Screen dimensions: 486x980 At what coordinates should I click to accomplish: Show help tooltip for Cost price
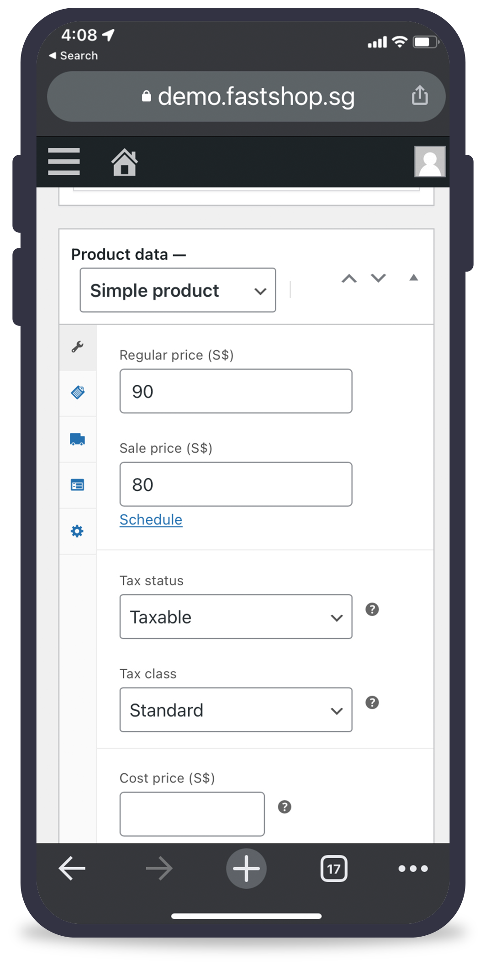click(x=285, y=807)
